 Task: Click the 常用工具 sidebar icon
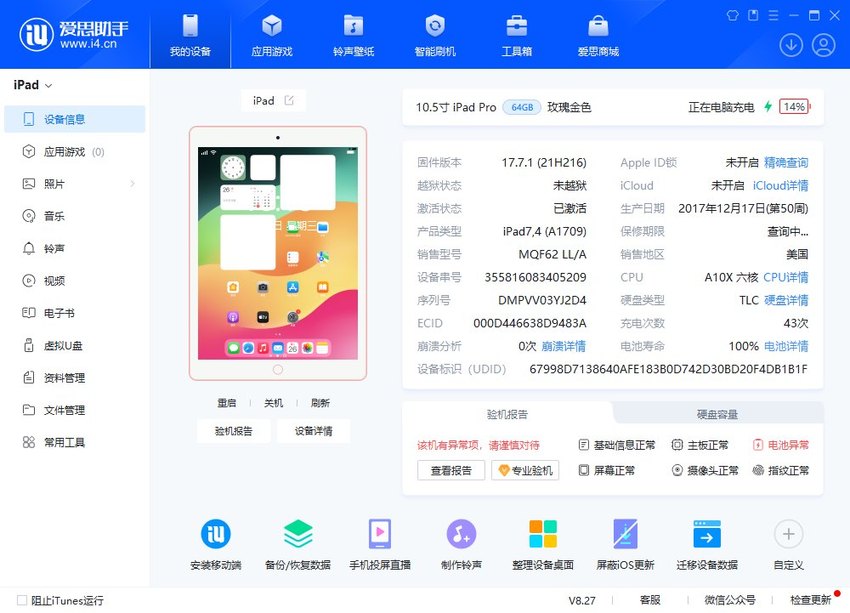29,442
